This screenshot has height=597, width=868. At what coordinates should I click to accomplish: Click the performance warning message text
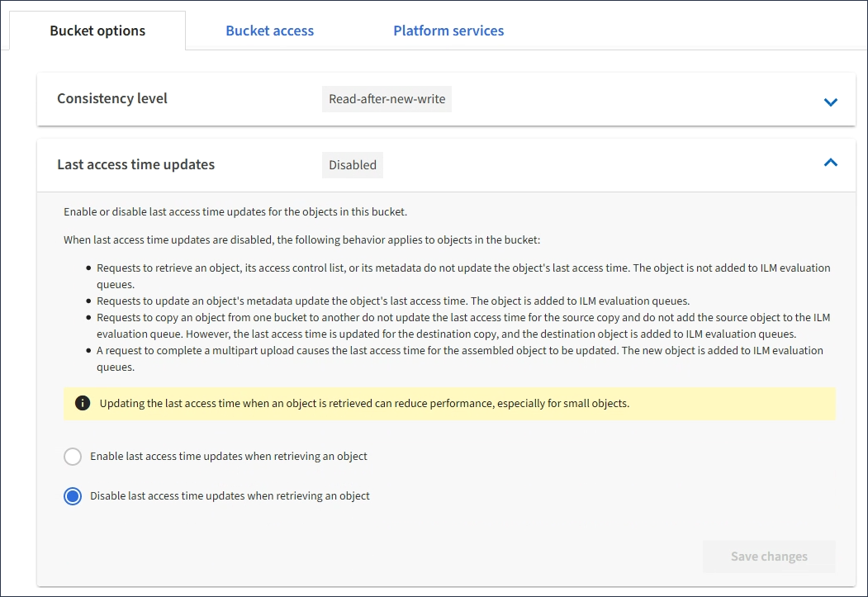pyautogui.click(x=364, y=404)
